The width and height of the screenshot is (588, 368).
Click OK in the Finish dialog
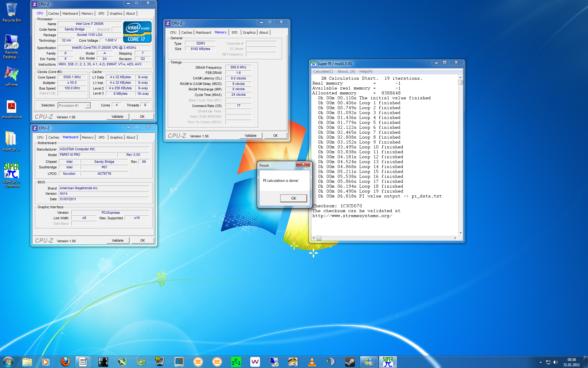pos(293,198)
